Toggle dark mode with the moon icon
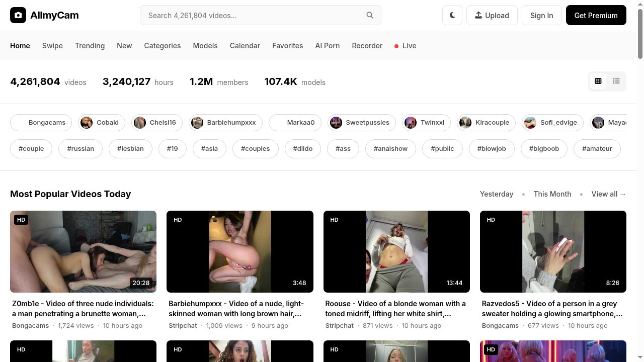The height and width of the screenshot is (362, 644). 452,15
